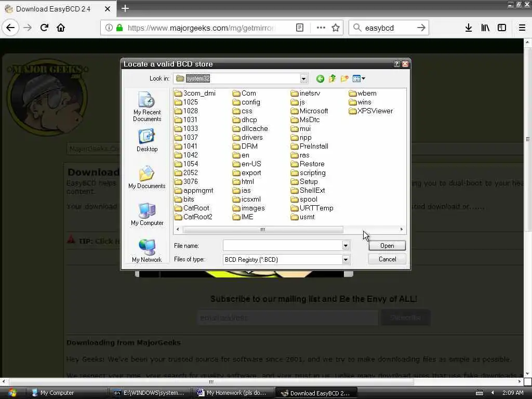Screen dimensions: 532x399
Task: Select the Restore folder
Action: pyautogui.click(x=308, y=164)
